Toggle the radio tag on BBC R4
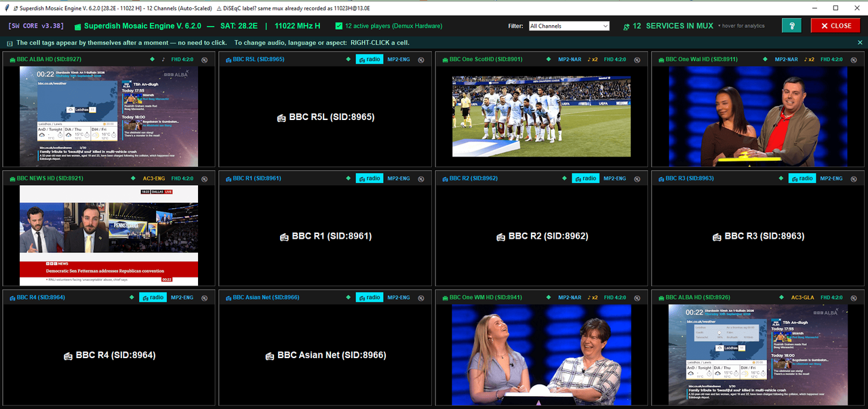This screenshot has height=409, width=868. coord(153,298)
